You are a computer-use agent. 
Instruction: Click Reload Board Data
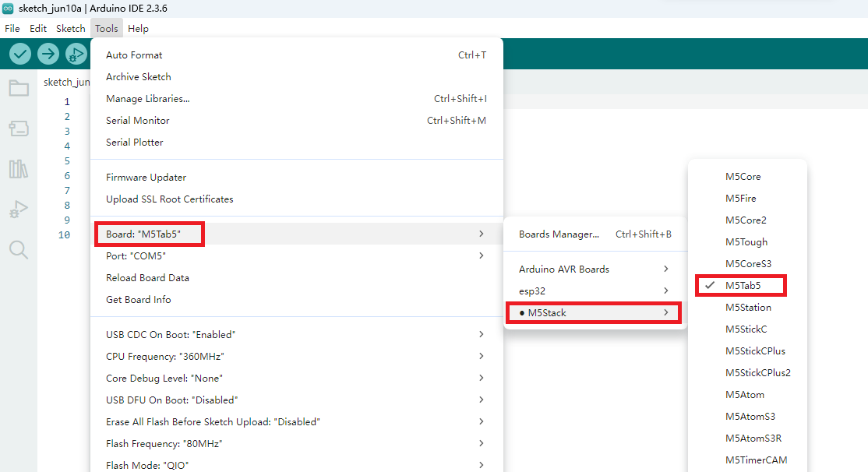point(297,278)
